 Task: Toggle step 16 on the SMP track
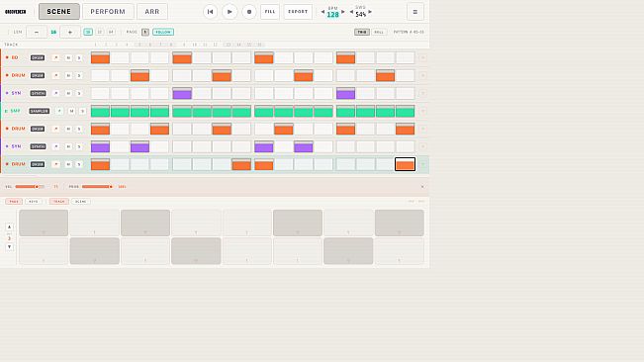(405, 111)
